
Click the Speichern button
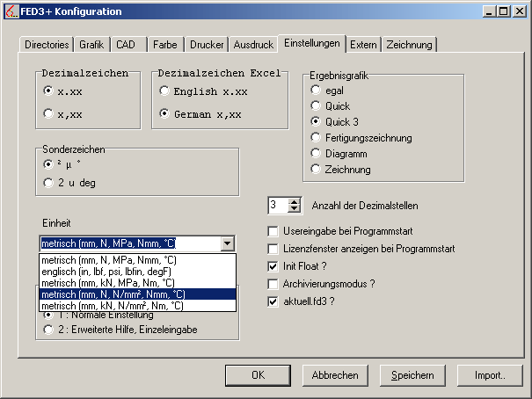pos(412,375)
